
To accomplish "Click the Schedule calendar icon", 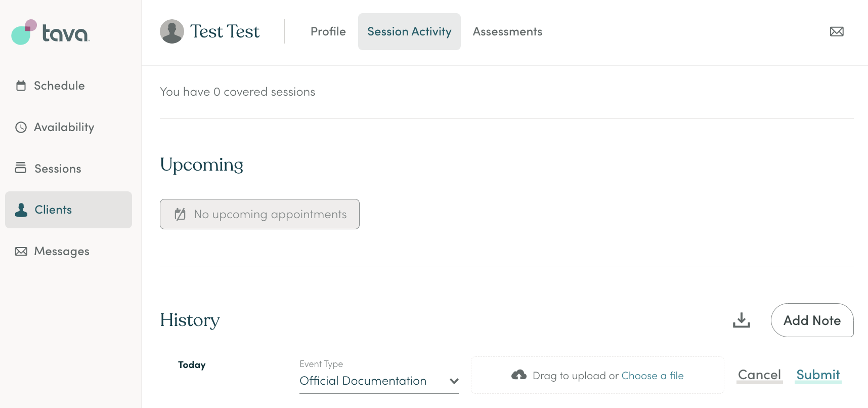I will pos(21,86).
